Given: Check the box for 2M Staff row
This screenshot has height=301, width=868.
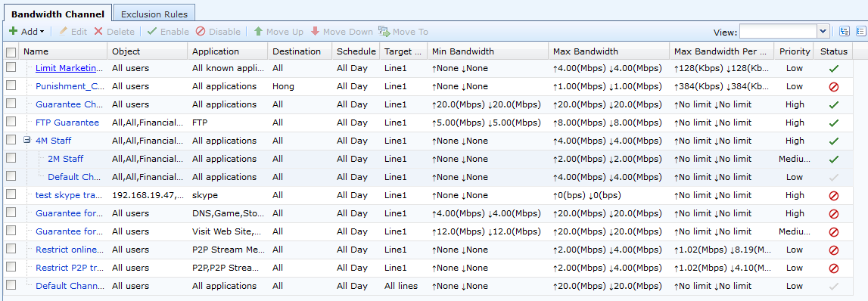Looking at the screenshot, I should coord(11,158).
